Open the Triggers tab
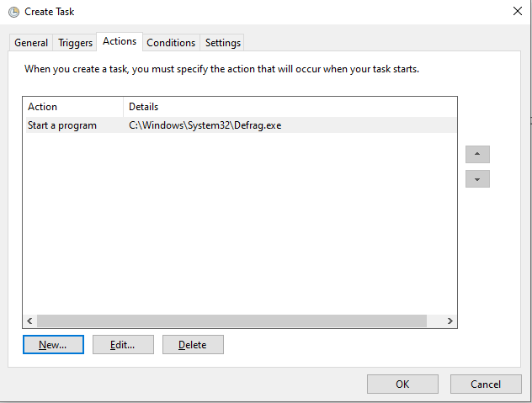Screen dimensions: 532x403 [x=76, y=43]
